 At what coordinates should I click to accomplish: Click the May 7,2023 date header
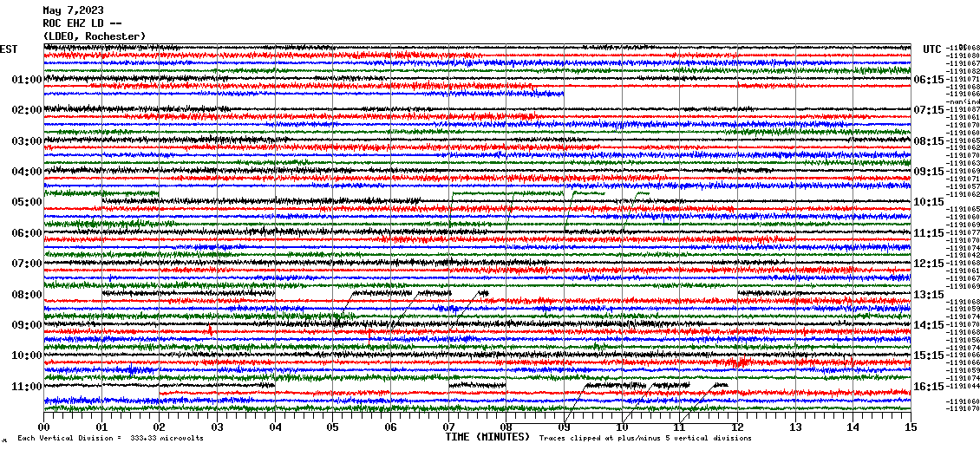pos(73,10)
